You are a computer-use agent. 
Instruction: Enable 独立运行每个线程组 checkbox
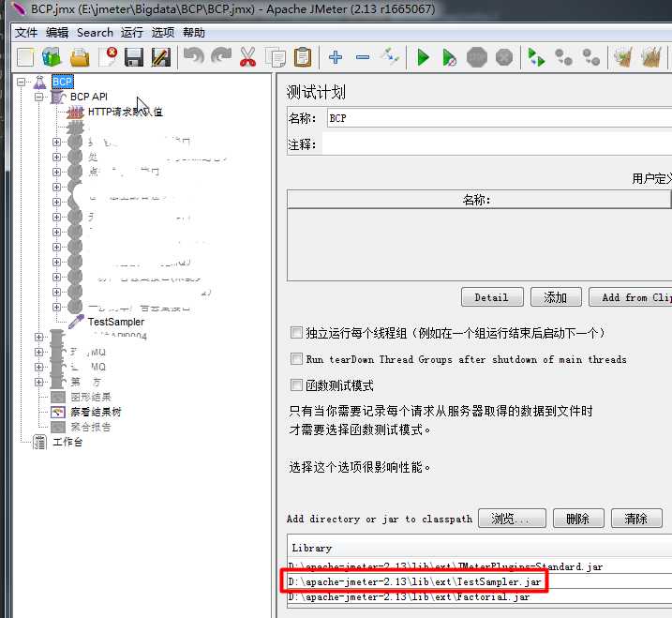click(x=296, y=332)
